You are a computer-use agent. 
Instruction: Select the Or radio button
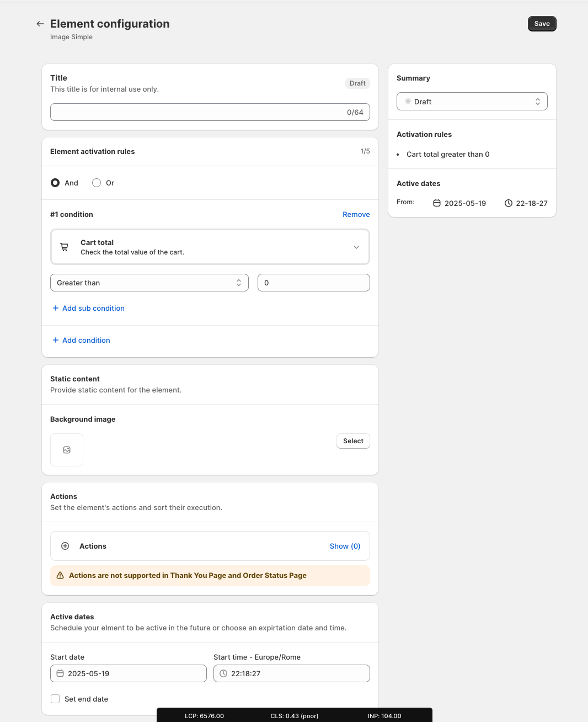coord(97,183)
